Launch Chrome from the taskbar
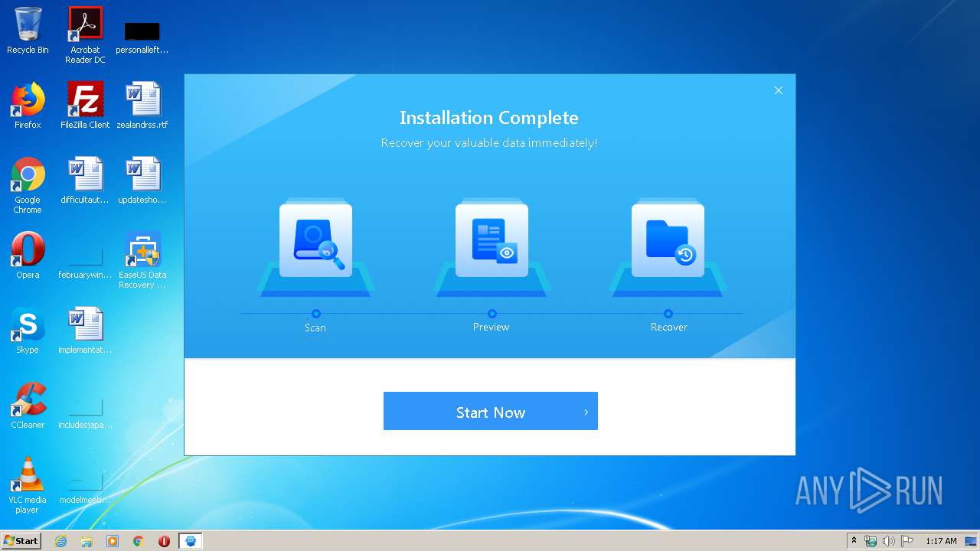The width and height of the screenshot is (980, 551). 139,541
